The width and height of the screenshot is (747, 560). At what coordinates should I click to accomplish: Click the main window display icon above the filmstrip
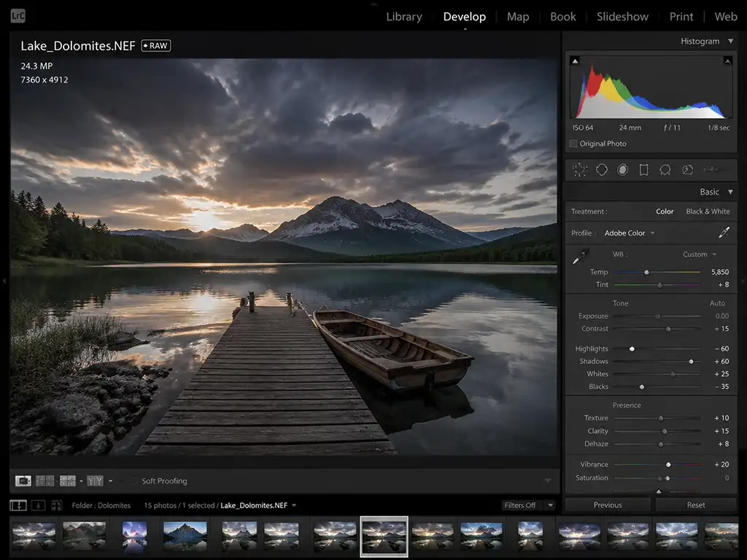18,505
